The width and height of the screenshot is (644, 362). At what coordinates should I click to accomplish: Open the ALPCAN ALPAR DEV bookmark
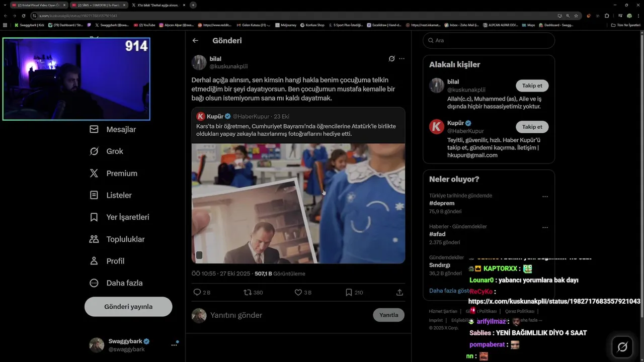pos(501,25)
